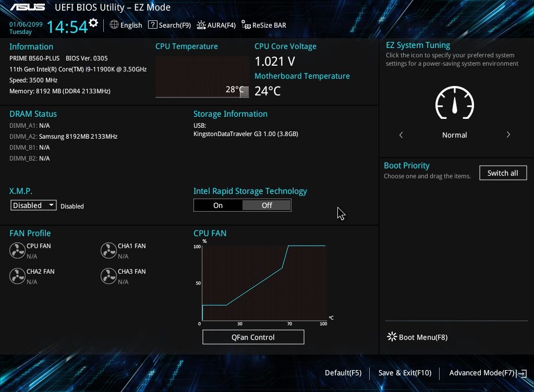Click the Advanced Mode exit arrow icon

point(521,373)
